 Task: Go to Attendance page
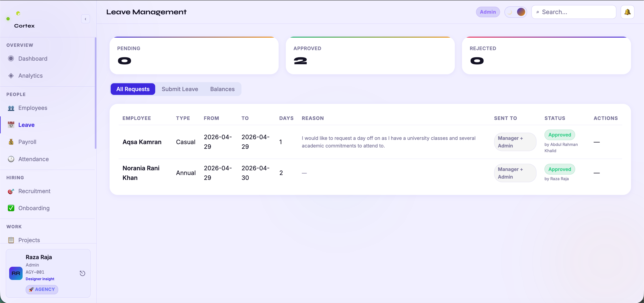[34, 159]
